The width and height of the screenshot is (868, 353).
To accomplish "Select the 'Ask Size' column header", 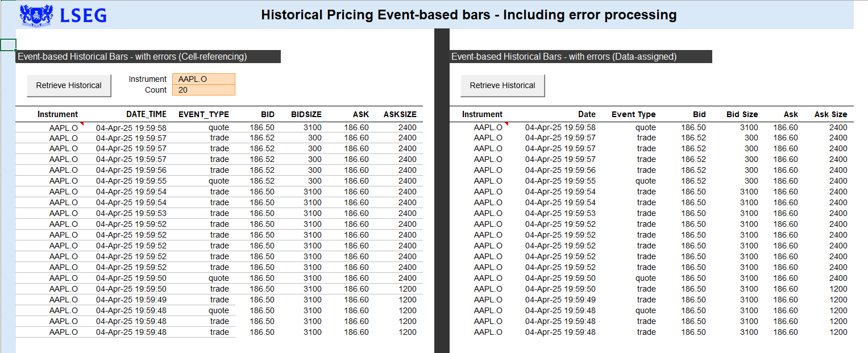I will click(x=831, y=114).
